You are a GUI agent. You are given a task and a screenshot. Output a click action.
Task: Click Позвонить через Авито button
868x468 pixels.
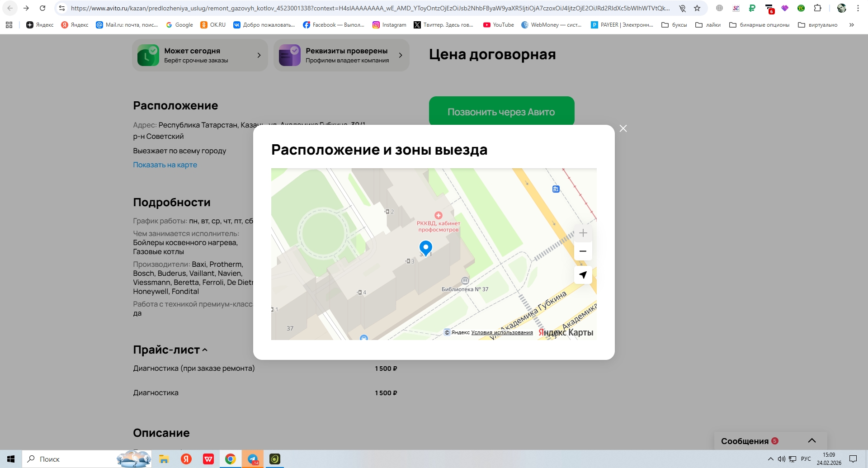coord(501,112)
